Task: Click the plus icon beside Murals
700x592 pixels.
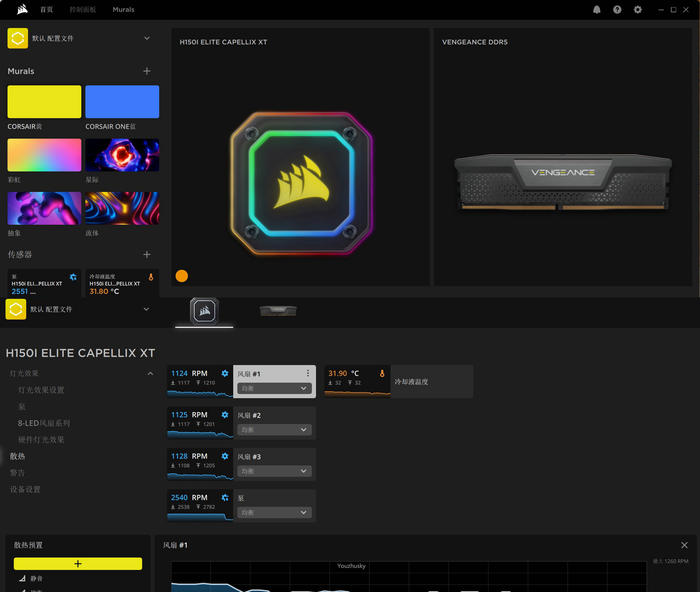Action: 147,71
